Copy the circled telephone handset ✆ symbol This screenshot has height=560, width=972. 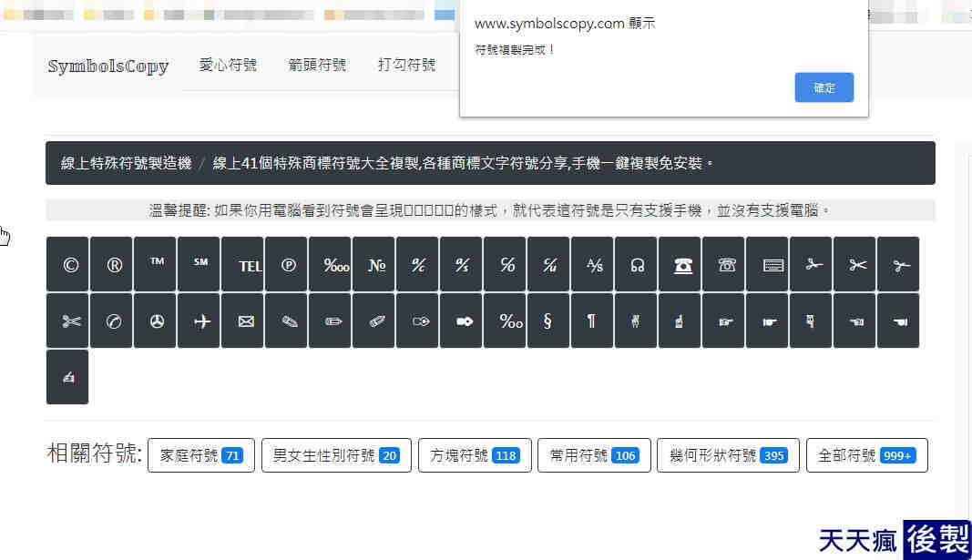(111, 321)
